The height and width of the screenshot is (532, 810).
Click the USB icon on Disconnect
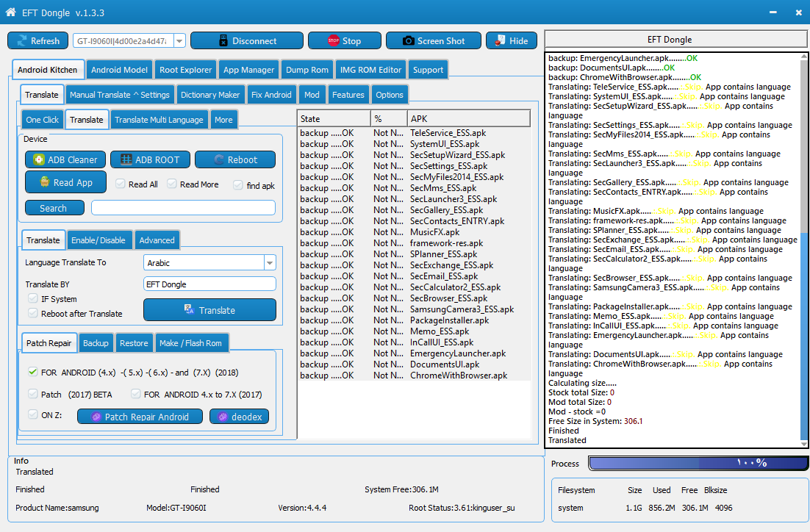223,41
